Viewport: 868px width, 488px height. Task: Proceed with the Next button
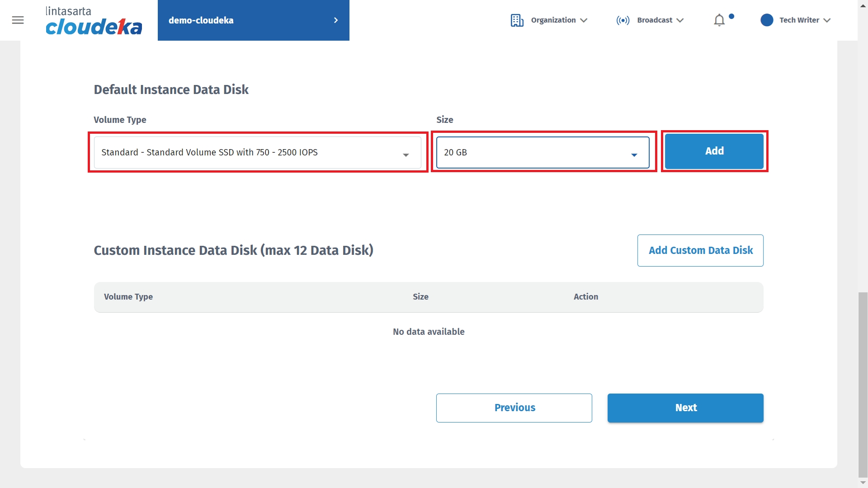(685, 408)
